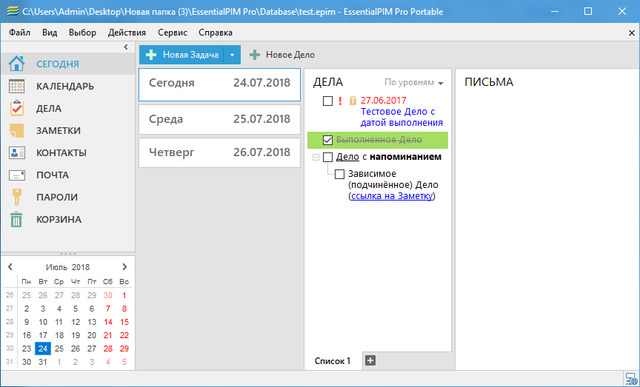Select date 19 in mini calendar
640x387 pixels.
[x=76, y=335]
